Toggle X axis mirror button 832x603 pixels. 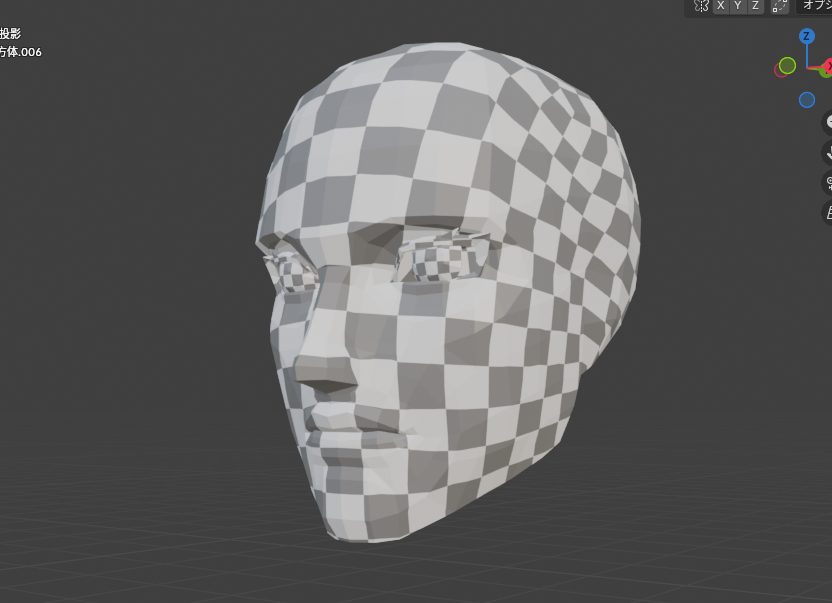tap(720, 6)
